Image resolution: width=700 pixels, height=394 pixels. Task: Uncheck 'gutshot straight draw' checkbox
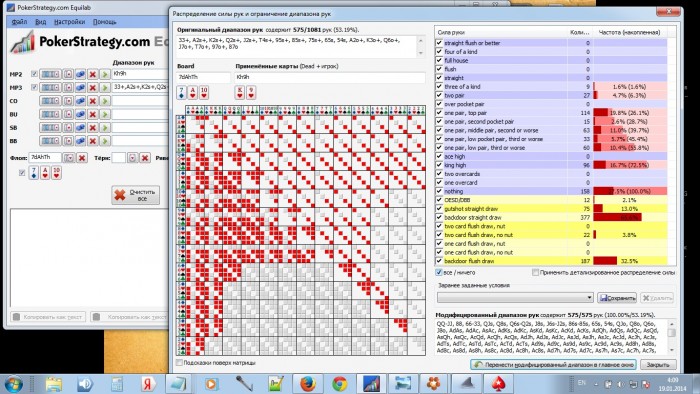(439, 208)
